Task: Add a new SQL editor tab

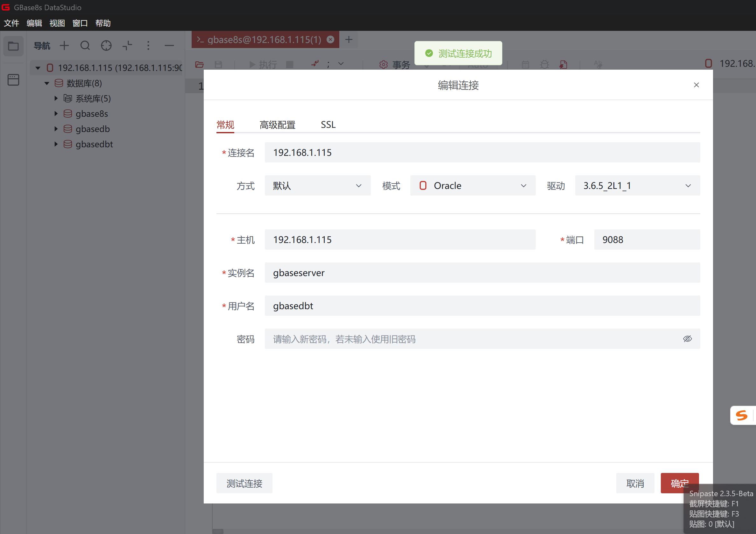Action: (349, 39)
